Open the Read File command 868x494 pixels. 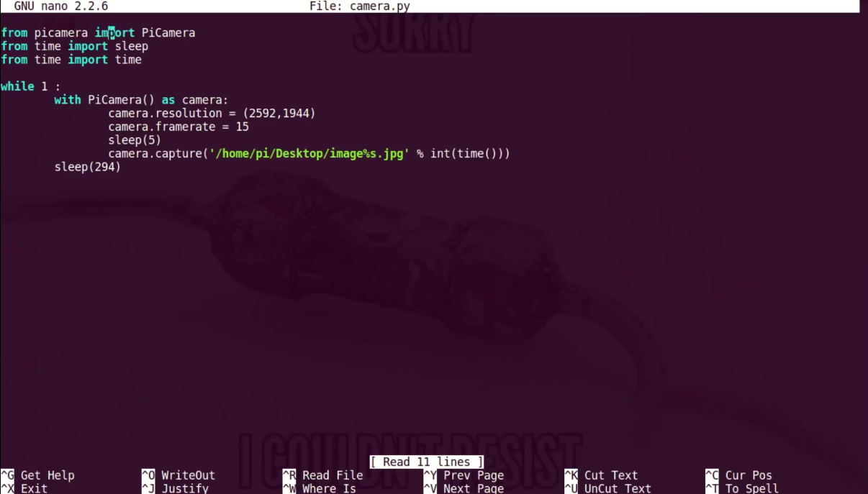click(331, 475)
